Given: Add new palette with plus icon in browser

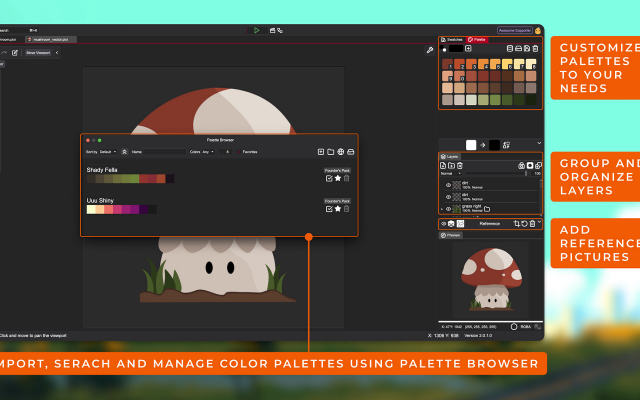Looking at the screenshot, I should (321, 152).
